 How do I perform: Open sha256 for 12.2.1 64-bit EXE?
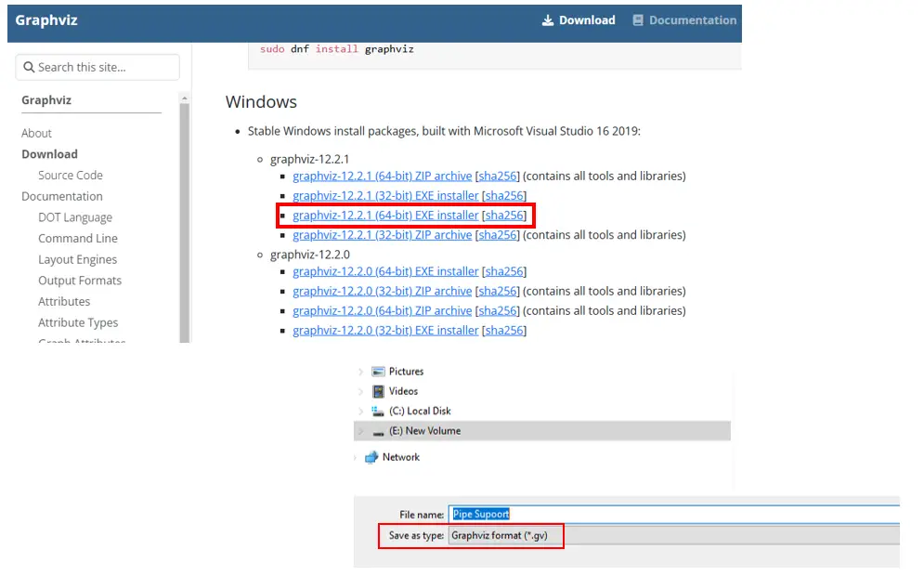pos(504,216)
